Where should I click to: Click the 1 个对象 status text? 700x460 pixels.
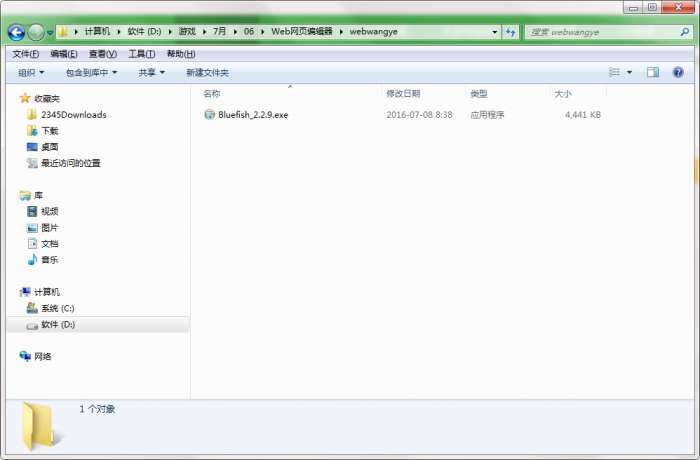coord(97,409)
